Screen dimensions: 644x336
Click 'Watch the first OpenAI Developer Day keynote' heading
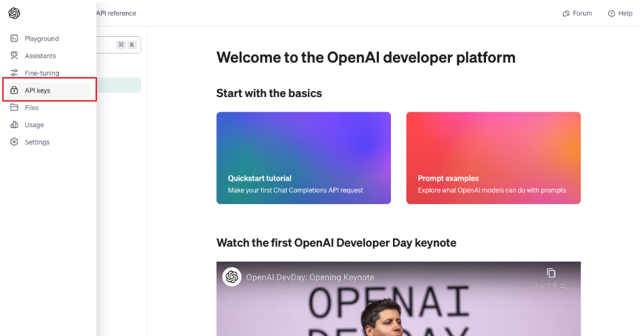click(336, 243)
